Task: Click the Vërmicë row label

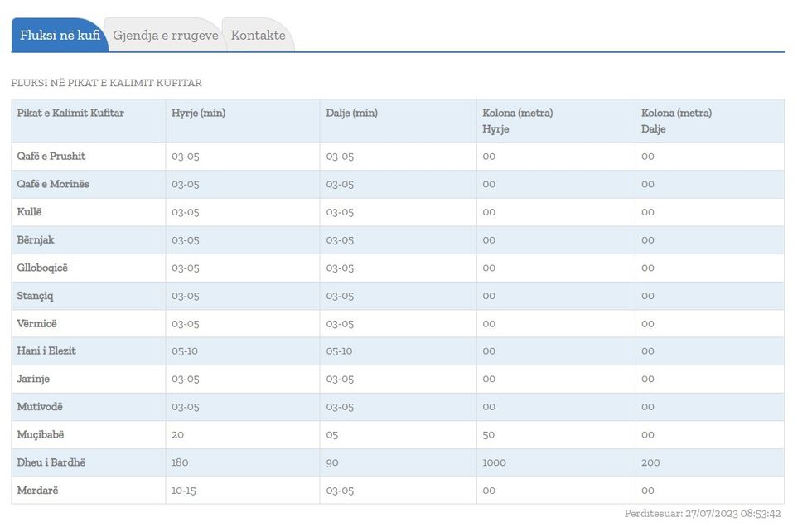Action: point(37,323)
